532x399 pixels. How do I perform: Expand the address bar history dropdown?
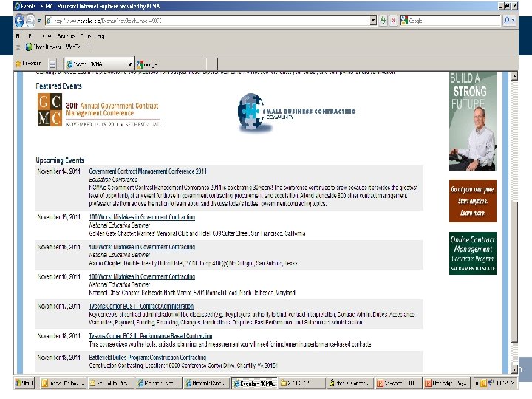coord(373,21)
